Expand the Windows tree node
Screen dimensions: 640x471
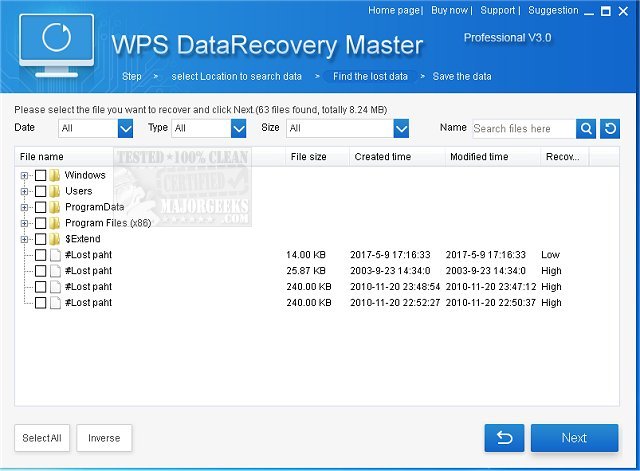tap(24, 176)
